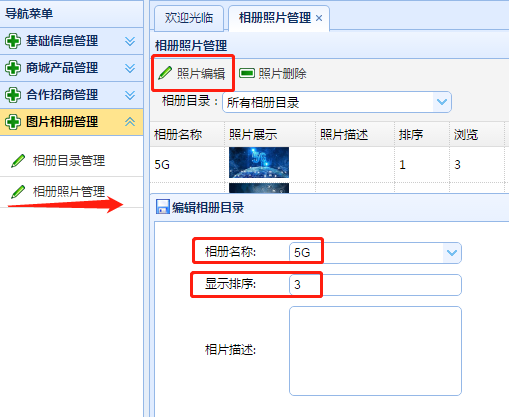Click the 相片描述 text area

point(375,351)
